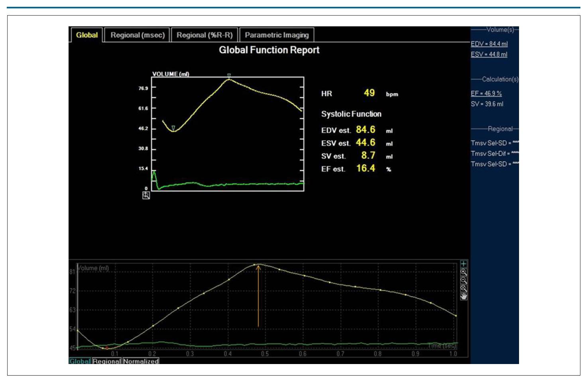Click the Global Function Report title
This screenshot has height=380, width=588.
pyautogui.click(x=269, y=50)
